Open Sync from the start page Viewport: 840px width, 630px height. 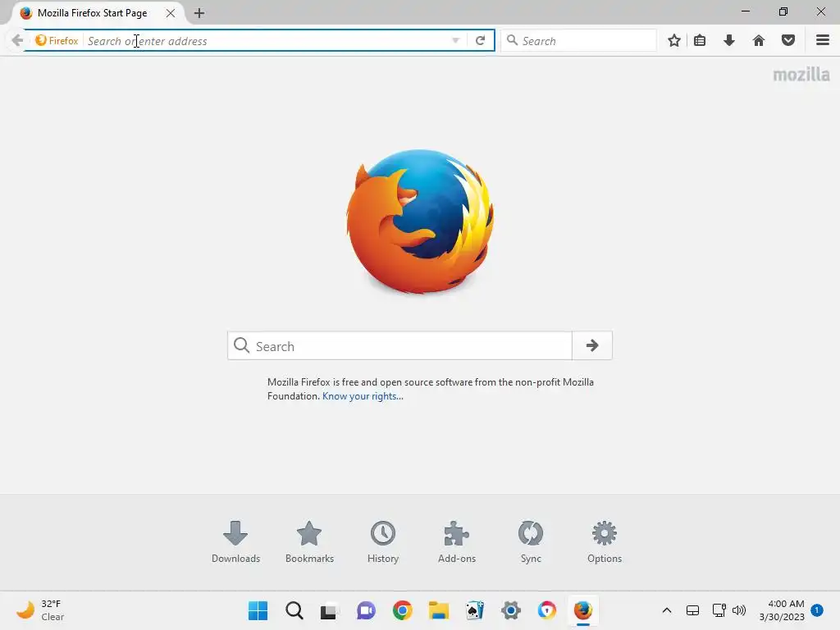[x=531, y=541]
